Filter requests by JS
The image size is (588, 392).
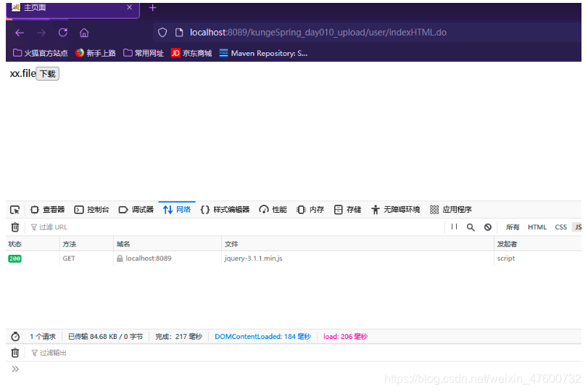pos(578,227)
